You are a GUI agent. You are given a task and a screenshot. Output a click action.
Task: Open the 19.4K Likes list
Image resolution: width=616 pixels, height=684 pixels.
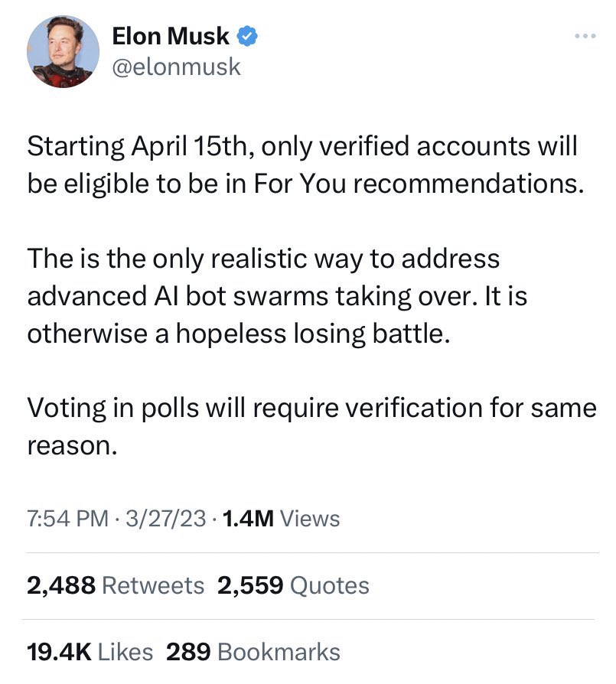tap(90, 652)
